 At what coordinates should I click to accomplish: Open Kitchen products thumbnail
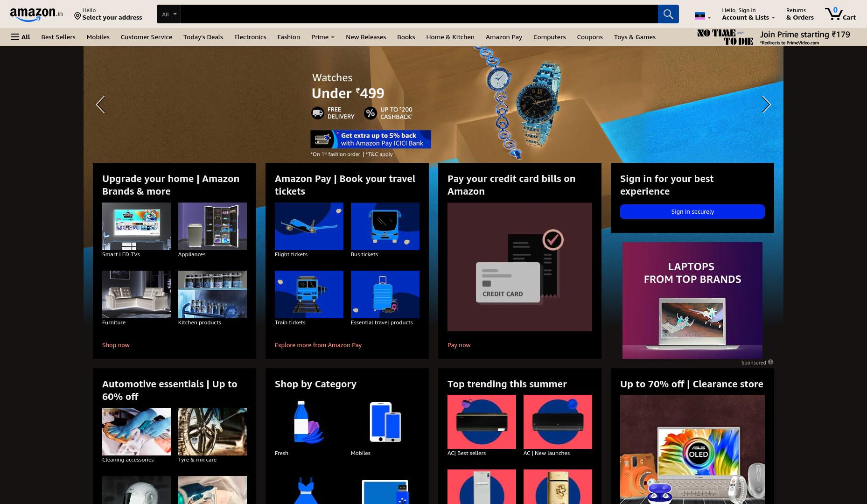point(212,294)
